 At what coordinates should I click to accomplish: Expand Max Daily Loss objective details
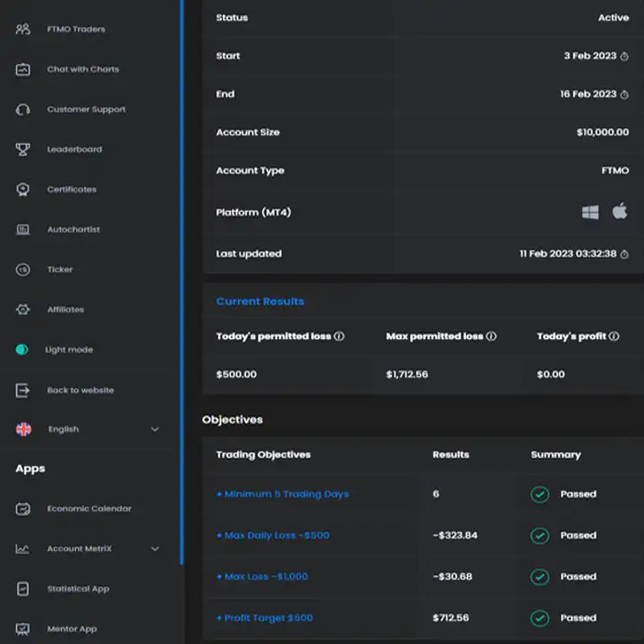pos(273,535)
